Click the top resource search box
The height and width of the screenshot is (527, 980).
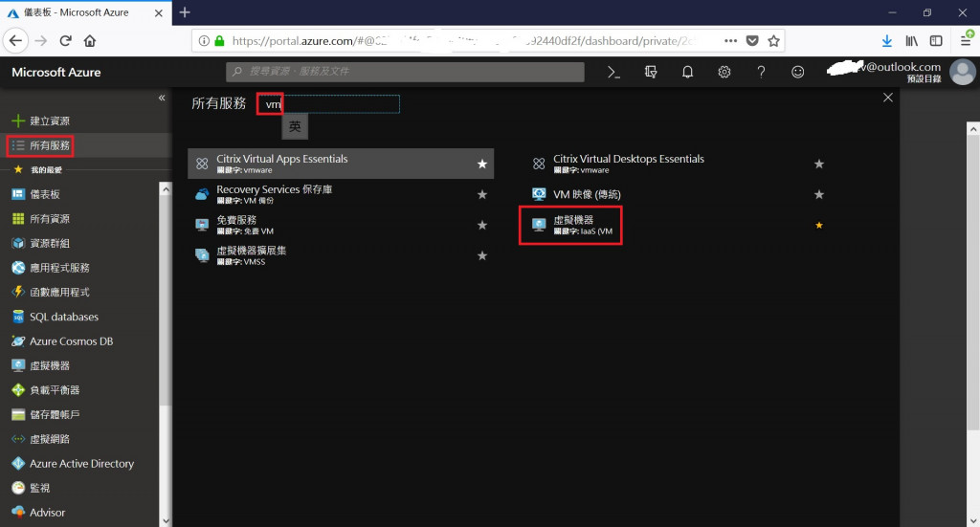click(x=405, y=72)
